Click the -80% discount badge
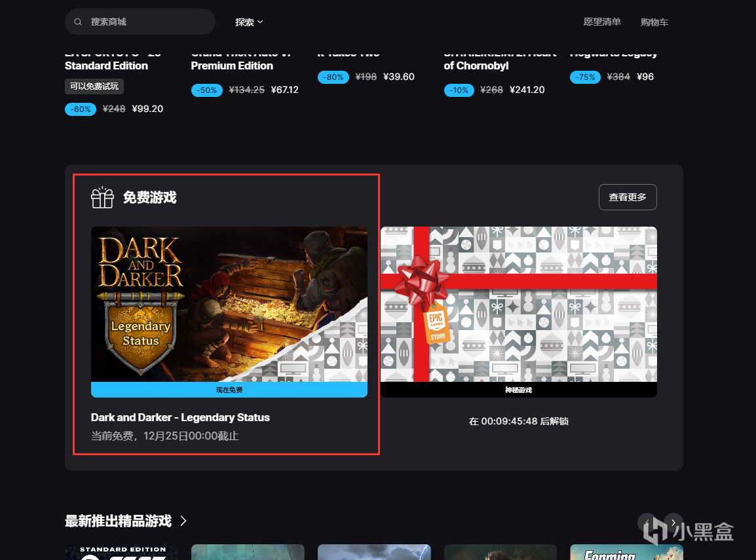Viewport: 756px width, 560px height. [x=333, y=77]
